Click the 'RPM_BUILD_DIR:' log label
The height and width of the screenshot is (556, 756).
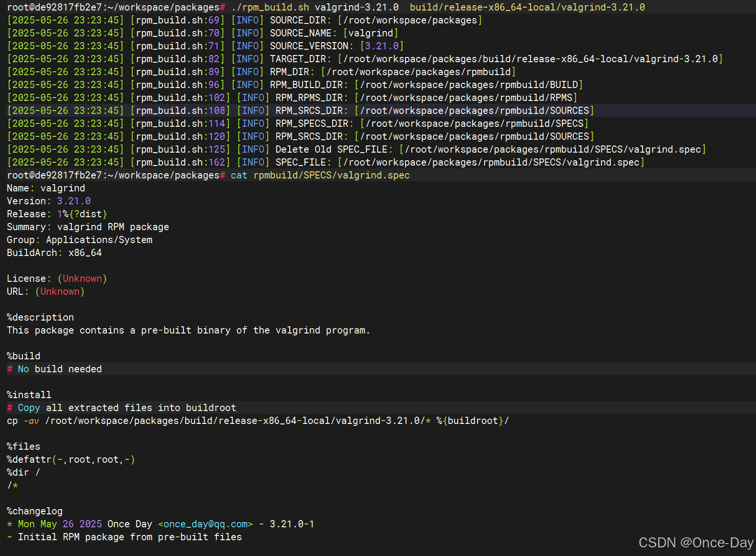click(309, 85)
